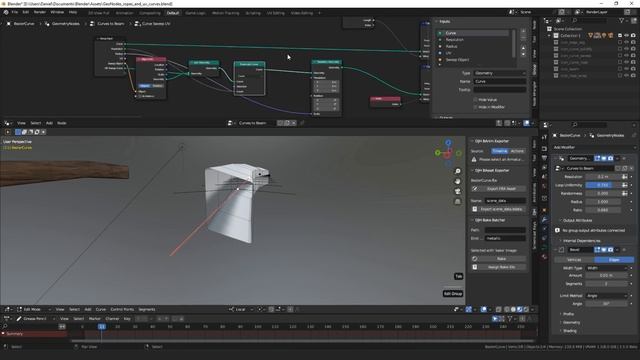The height and width of the screenshot is (360, 640).
Task: Click the Render properties tab icon
Action: pyautogui.click(x=544, y=148)
